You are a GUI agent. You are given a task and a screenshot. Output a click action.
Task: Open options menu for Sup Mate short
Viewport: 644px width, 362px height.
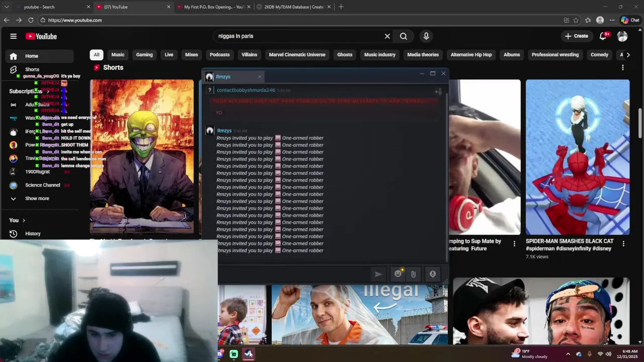514,244
